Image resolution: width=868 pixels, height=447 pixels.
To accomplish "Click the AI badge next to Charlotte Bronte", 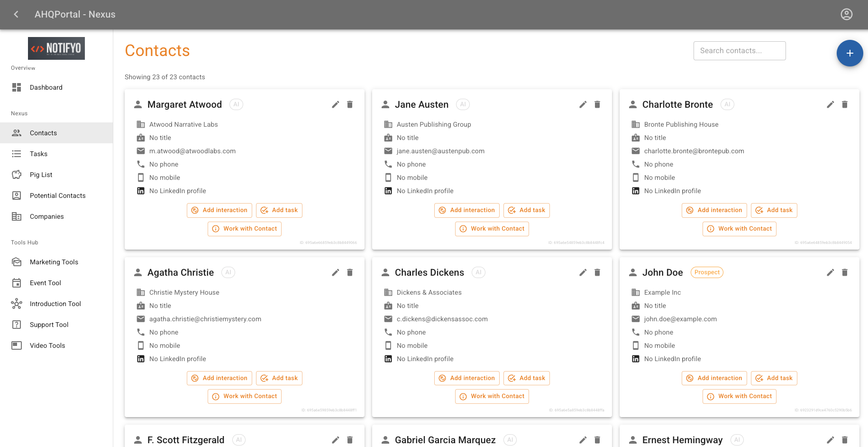I will pyautogui.click(x=727, y=104).
